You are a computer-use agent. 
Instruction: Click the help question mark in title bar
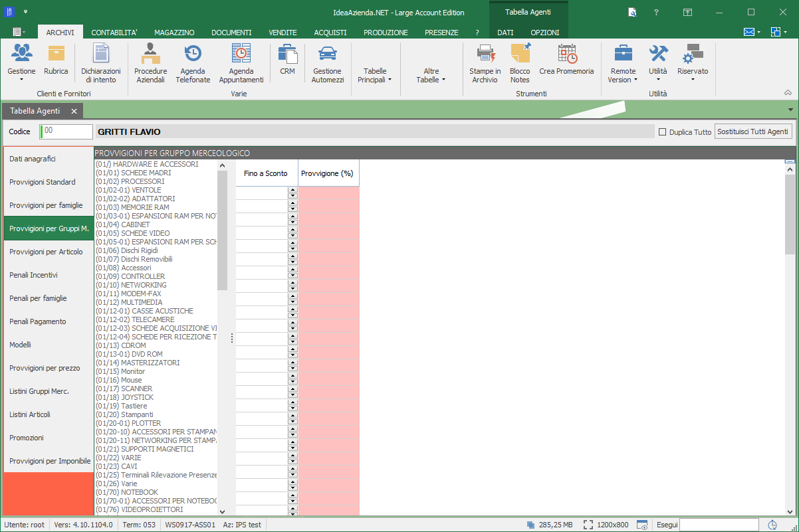point(656,12)
